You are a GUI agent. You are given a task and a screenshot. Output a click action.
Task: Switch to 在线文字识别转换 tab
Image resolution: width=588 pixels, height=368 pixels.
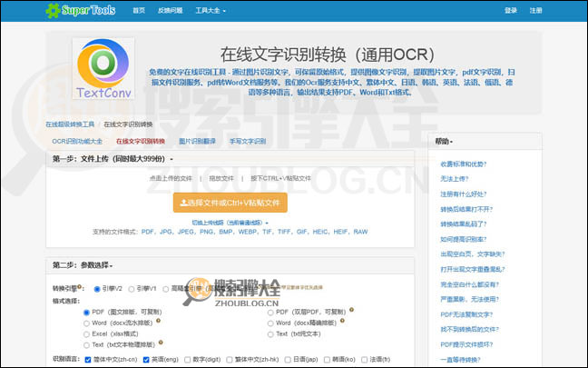(x=141, y=141)
